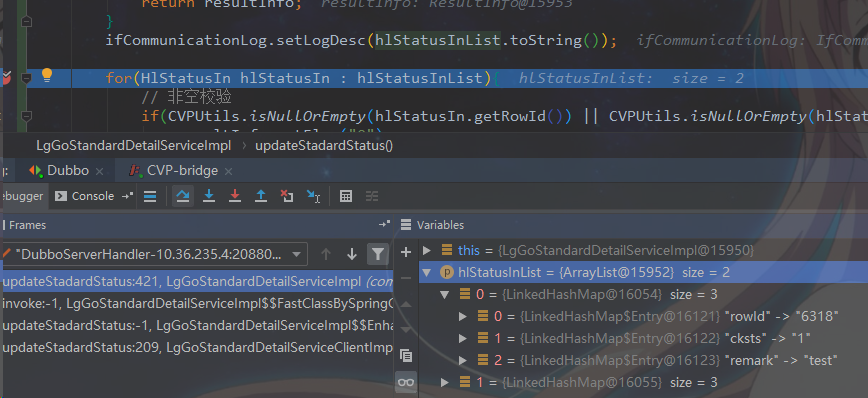868x398 pixels.
Task: Open Evaluate Expression calculator icon
Action: point(346,196)
